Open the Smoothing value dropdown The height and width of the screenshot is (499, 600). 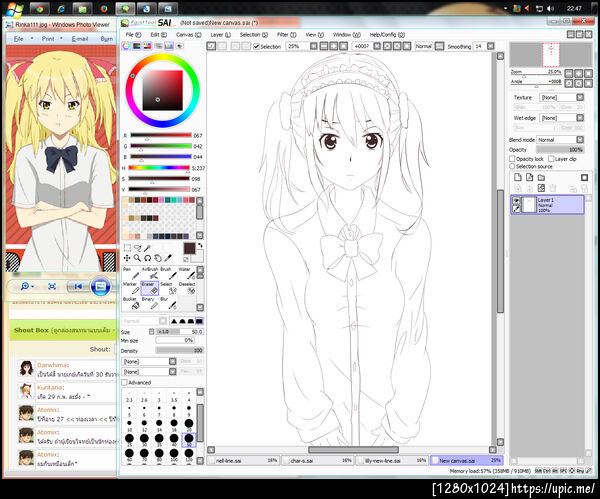coord(491,46)
